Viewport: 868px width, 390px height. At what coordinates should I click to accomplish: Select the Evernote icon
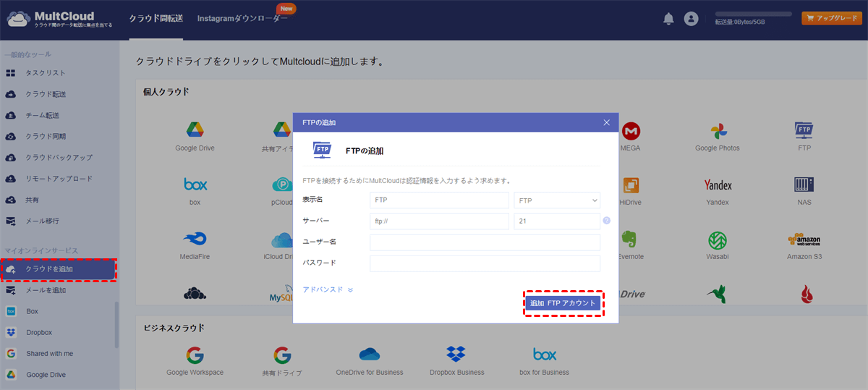[630, 239]
